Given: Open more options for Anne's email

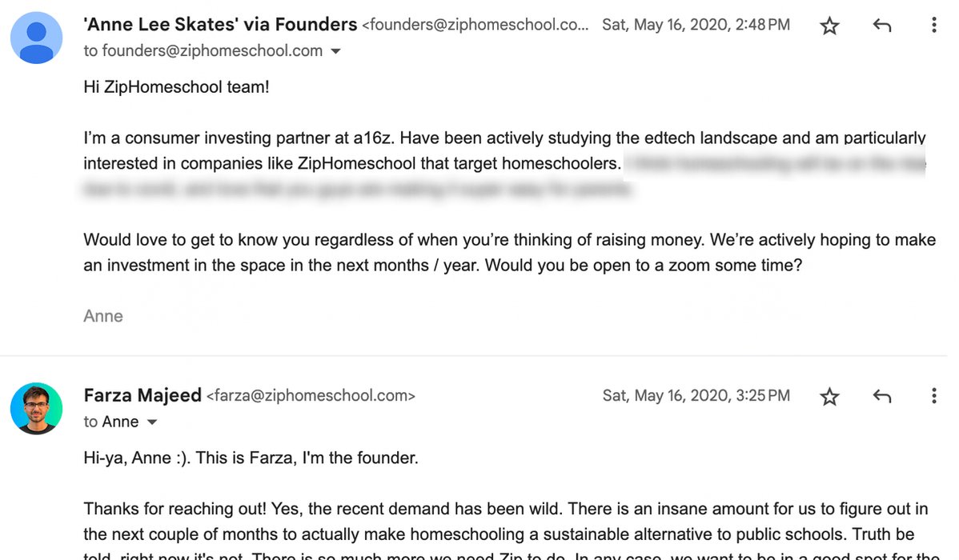Looking at the screenshot, I should coord(934,25).
